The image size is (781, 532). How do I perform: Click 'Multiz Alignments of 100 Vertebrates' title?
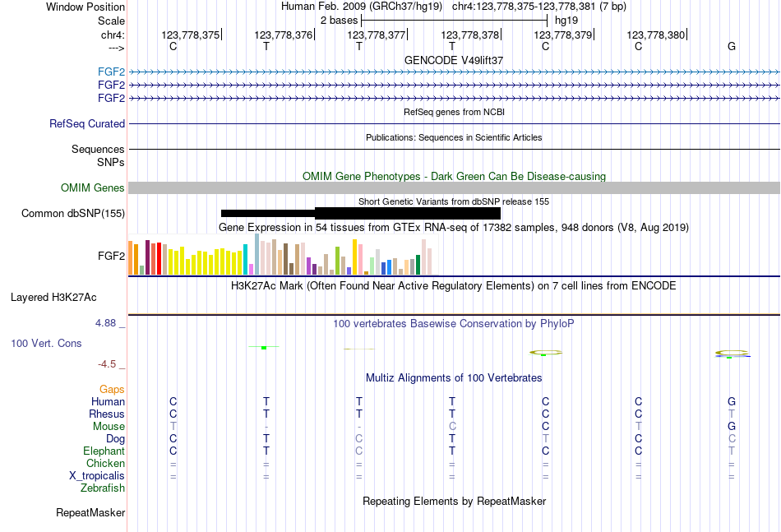pos(454,378)
